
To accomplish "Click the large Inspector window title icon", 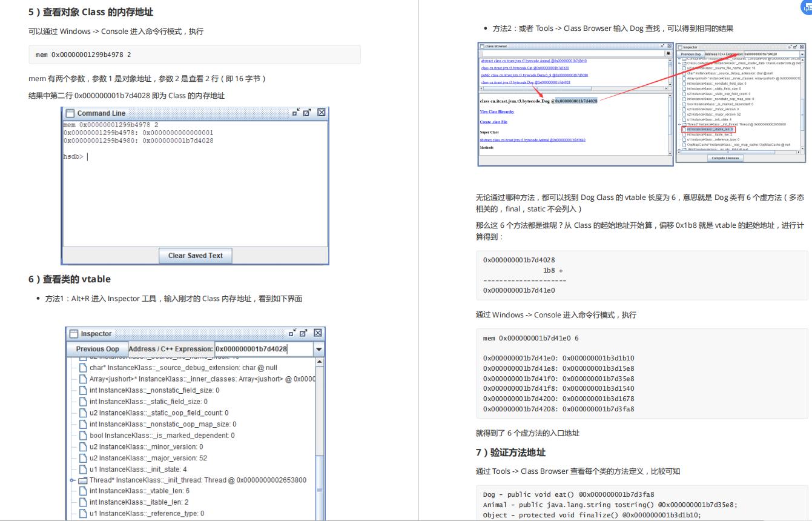I will pyautogui.click(x=73, y=334).
